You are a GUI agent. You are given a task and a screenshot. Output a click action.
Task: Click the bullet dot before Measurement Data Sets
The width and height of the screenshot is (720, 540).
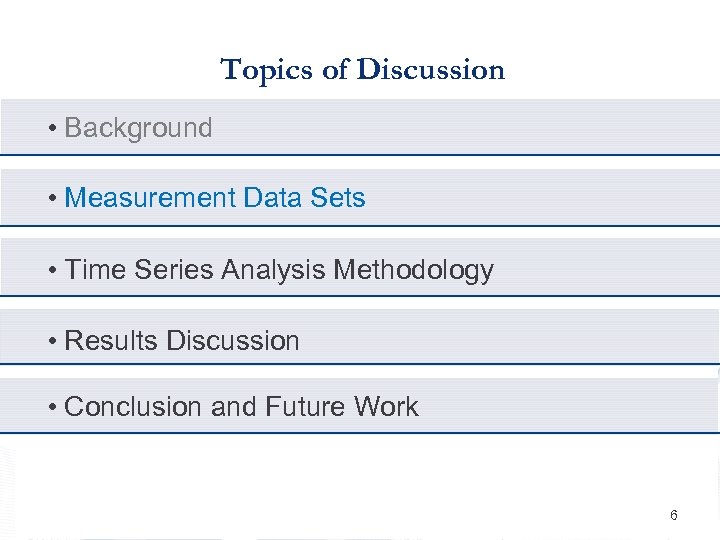tap(52, 199)
